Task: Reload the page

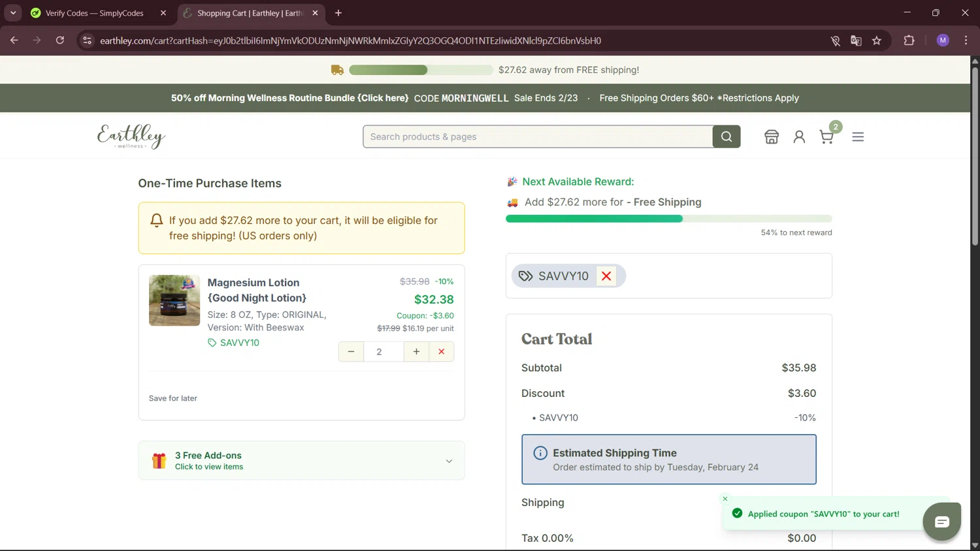Action: pyautogui.click(x=60, y=40)
